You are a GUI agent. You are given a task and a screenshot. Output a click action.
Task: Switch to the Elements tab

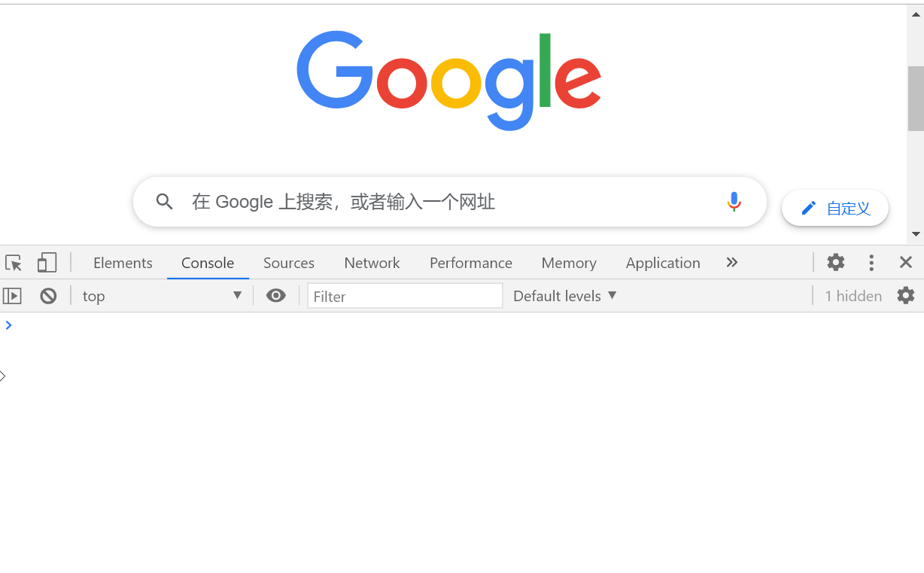coord(123,263)
